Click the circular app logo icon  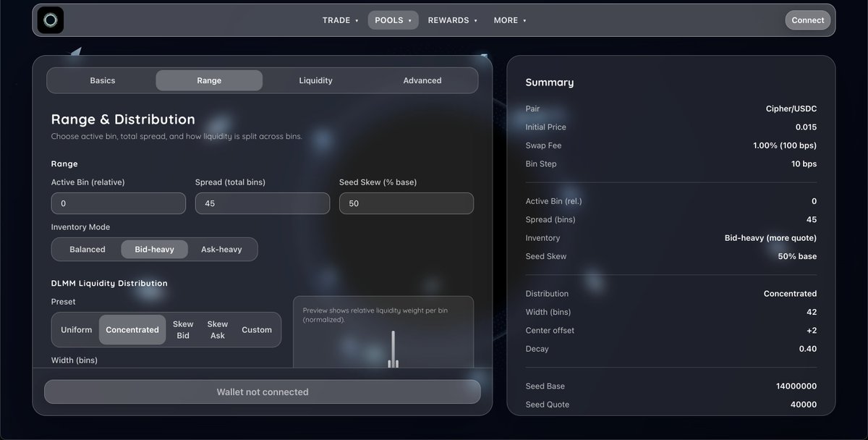click(x=51, y=20)
